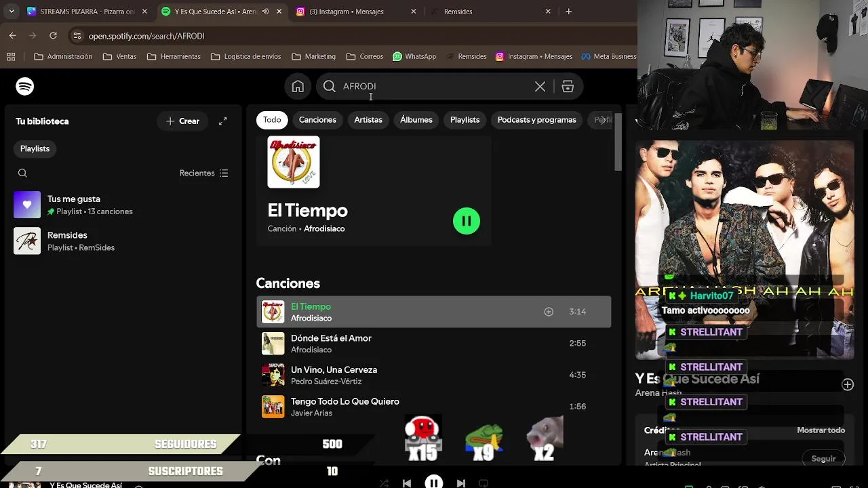Open Logística de envíos bookmarks folder

[245, 56]
